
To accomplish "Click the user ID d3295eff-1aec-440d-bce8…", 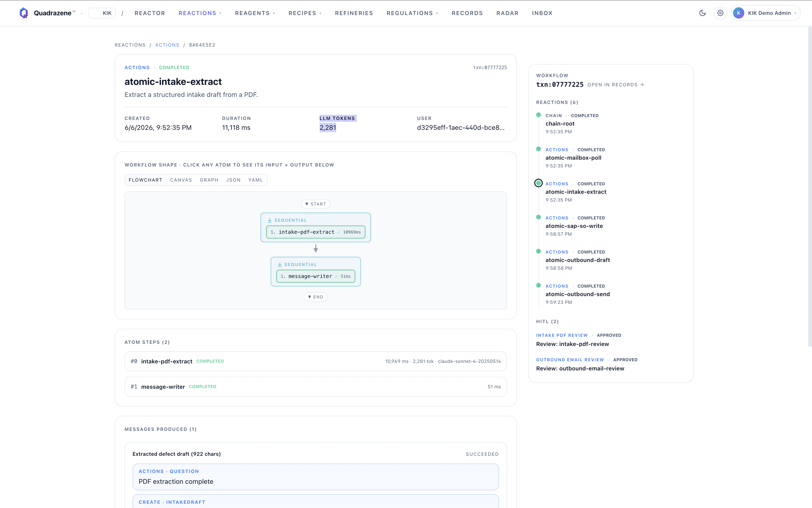I will coord(460,128).
